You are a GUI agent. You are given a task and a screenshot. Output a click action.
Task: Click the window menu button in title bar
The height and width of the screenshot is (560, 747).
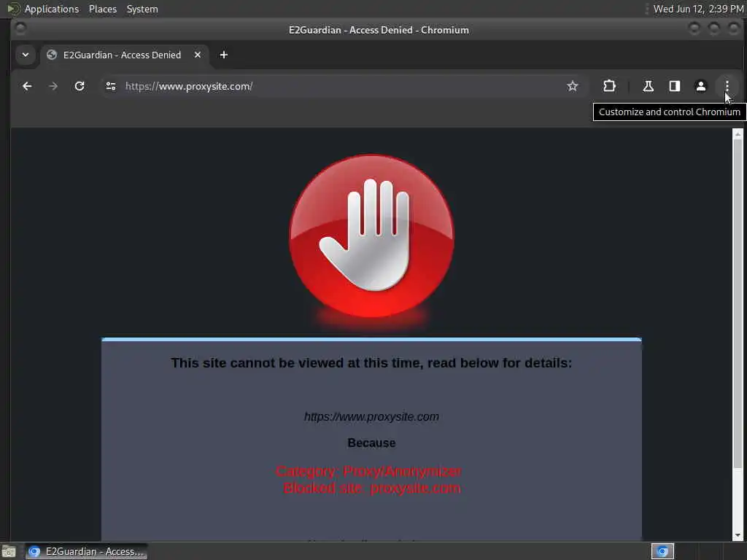(20, 29)
